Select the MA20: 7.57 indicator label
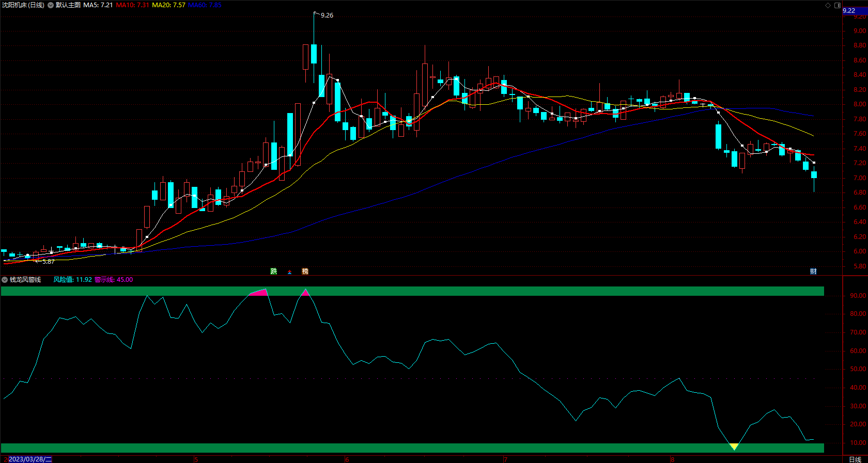This screenshot has width=868, height=463. (168, 5)
